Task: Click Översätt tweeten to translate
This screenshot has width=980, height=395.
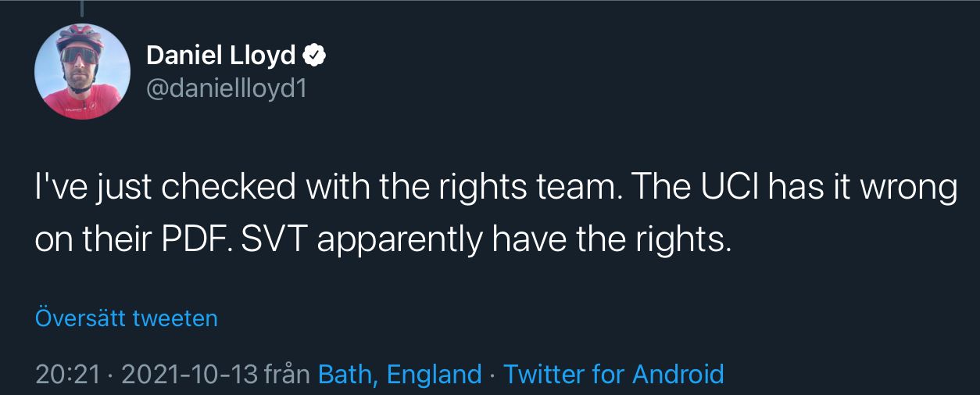Action: (127, 318)
